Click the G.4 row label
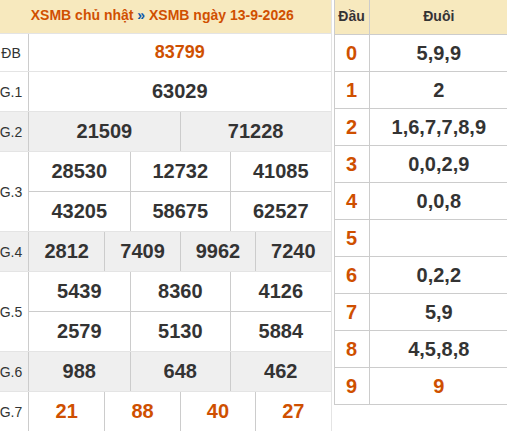 tap(11, 252)
